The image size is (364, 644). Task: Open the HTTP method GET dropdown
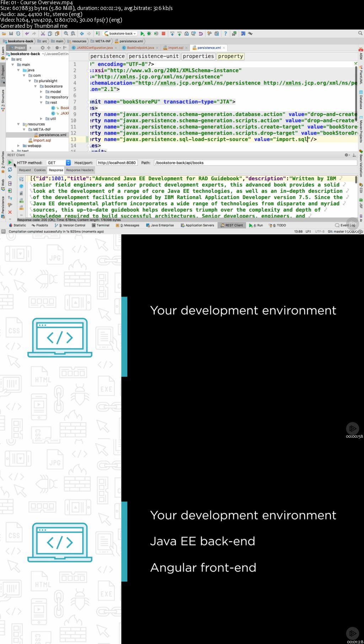tap(58, 163)
